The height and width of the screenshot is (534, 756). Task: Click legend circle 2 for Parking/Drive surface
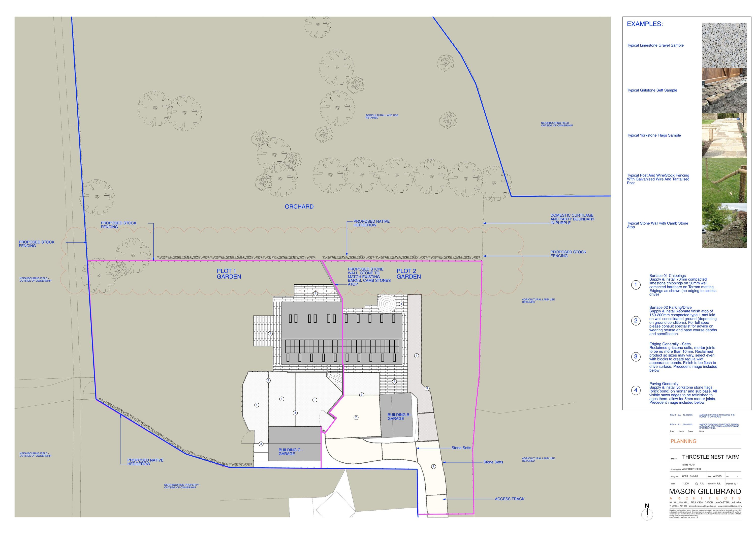[x=636, y=320]
